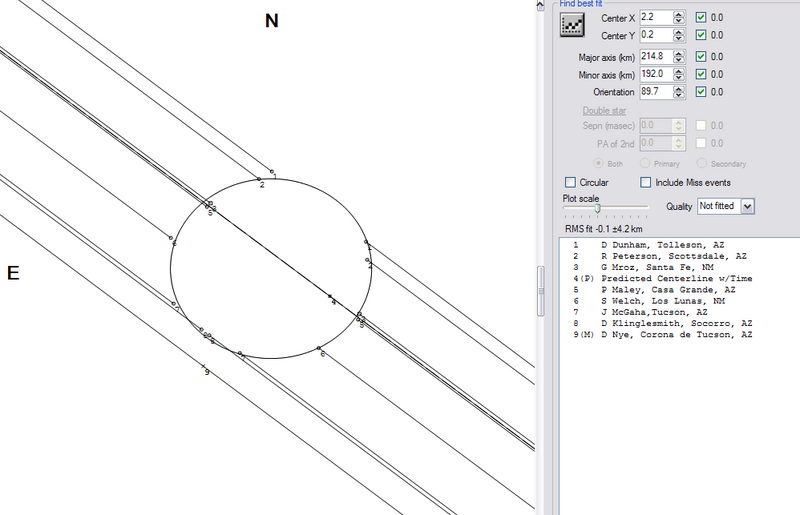The width and height of the screenshot is (800, 515).
Task: Click the Minor axis fit checkbox
Action: [x=701, y=74]
